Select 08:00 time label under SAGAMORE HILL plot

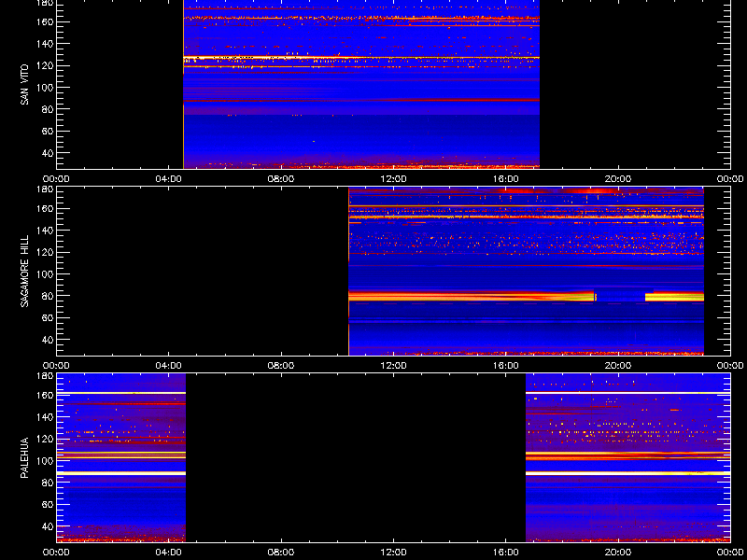point(281,366)
